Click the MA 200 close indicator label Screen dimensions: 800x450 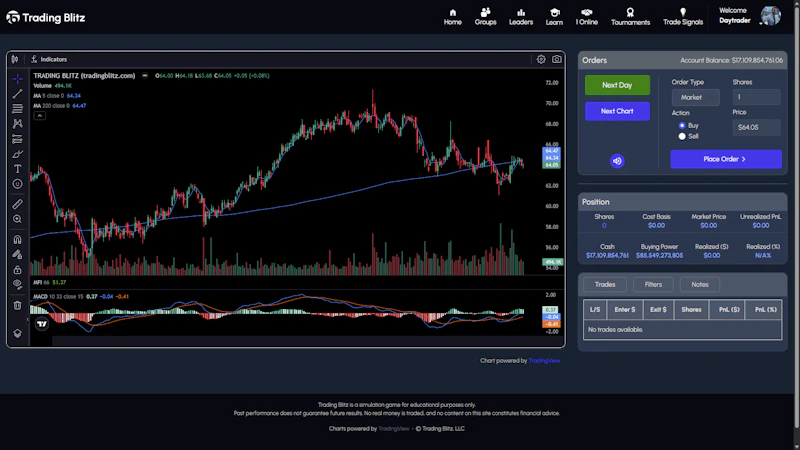tap(49, 106)
